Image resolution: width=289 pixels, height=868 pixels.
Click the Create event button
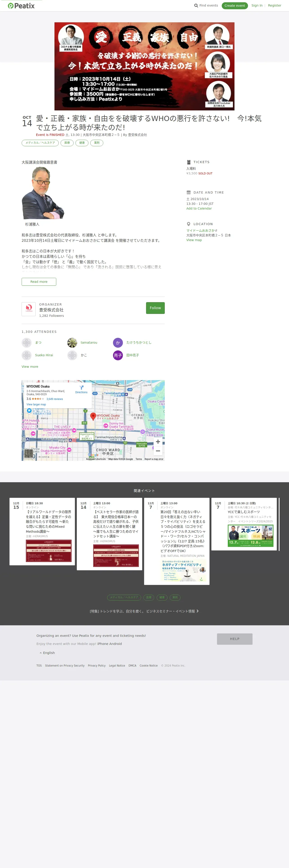pos(235,6)
